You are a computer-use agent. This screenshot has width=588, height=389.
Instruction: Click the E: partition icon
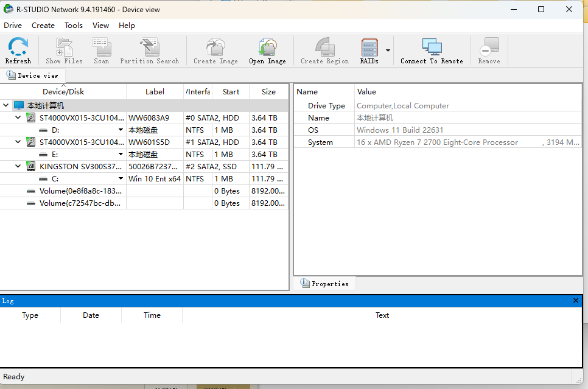(43, 155)
